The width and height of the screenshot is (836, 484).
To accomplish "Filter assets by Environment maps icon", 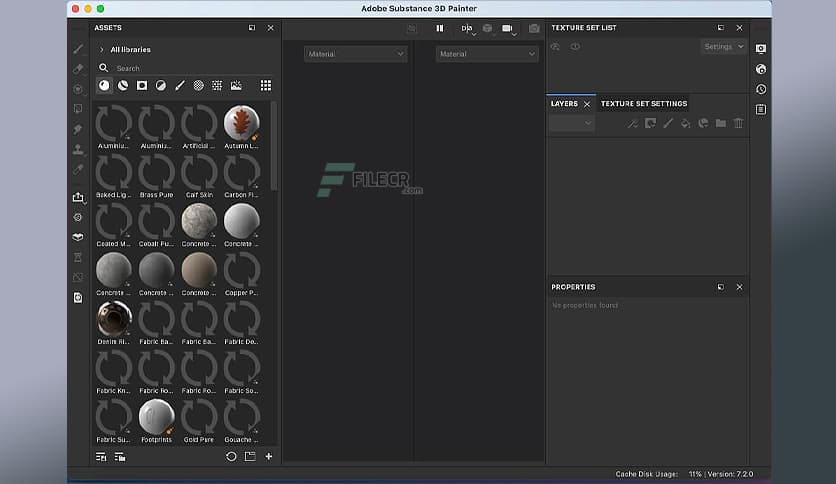I will click(236, 85).
